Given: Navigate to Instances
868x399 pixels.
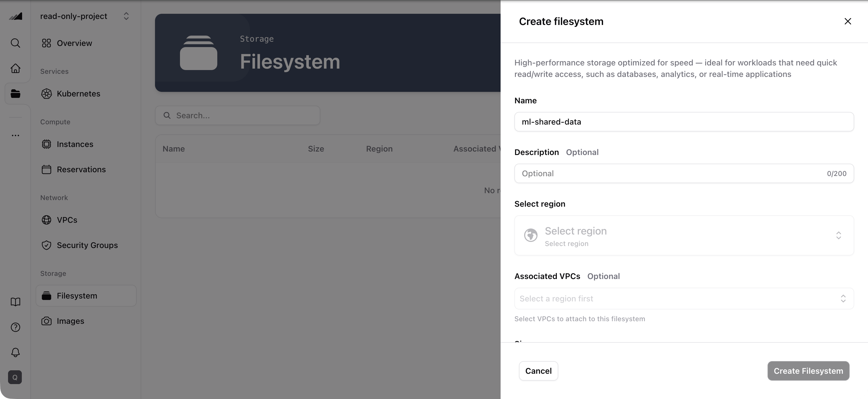Looking at the screenshot, I should click(x=86, y=144).
